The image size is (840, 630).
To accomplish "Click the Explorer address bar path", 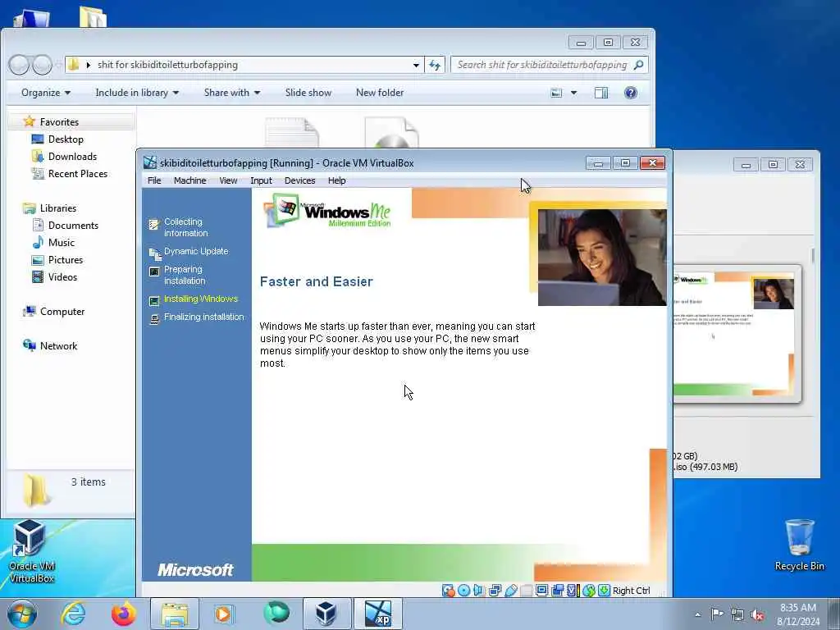I will [x=167, y=65].
